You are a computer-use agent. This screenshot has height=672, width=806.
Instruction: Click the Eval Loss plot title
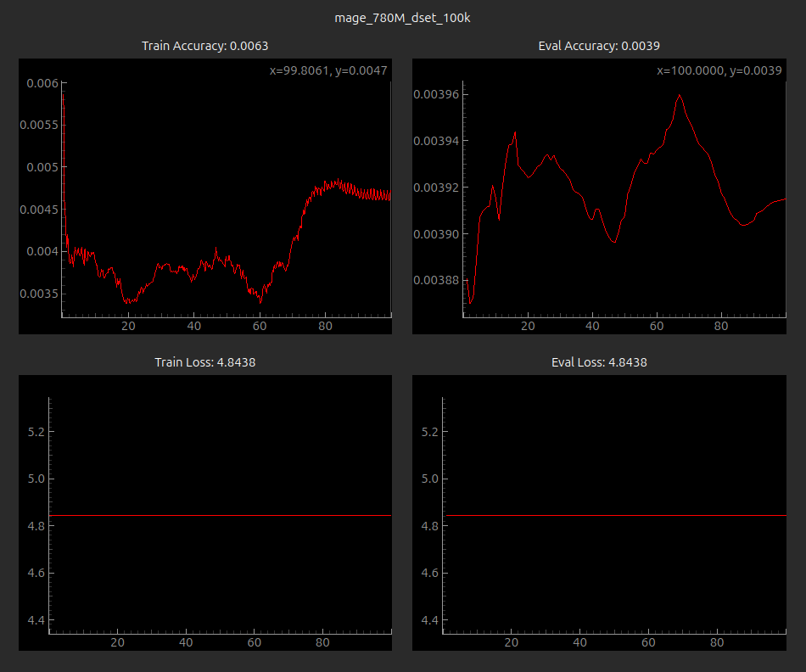coord(599,362)
